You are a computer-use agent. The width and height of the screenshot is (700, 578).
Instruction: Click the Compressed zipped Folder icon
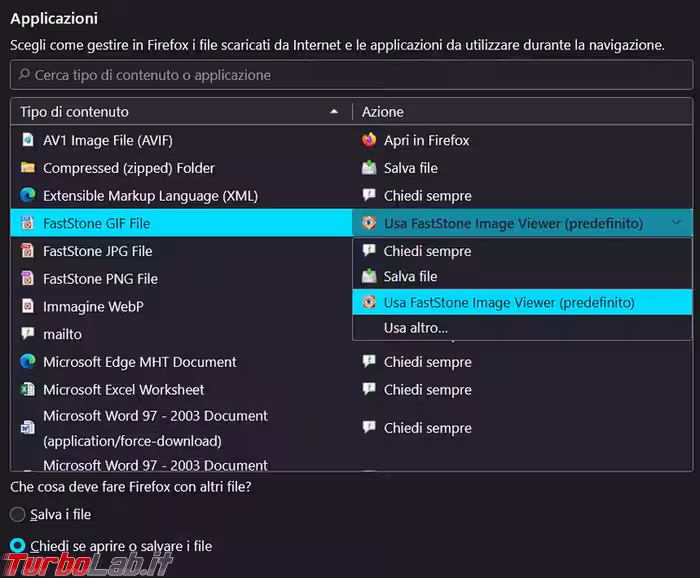27,168
